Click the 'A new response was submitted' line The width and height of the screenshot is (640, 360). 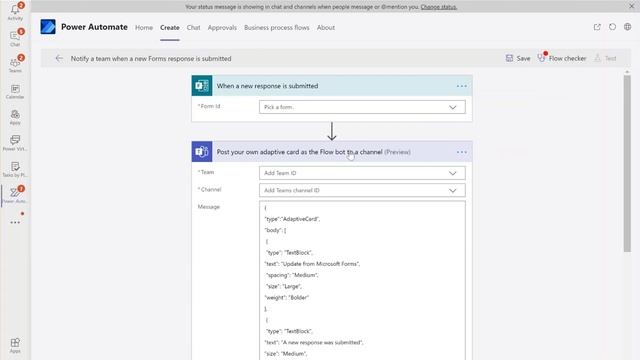(314, 342)
